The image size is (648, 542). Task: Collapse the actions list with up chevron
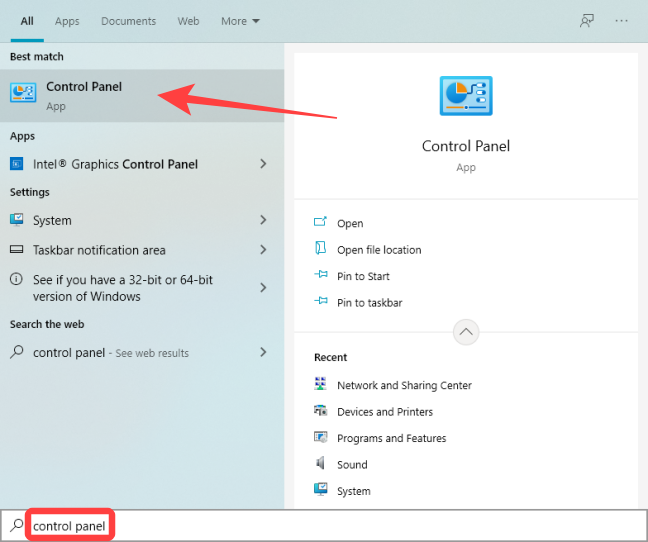(x=466, y=331)
